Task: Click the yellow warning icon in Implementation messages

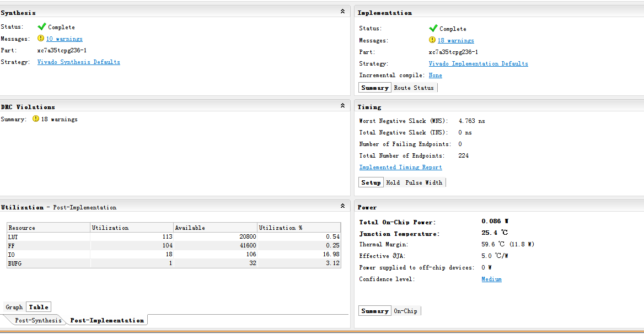Action: (x=432, y=40)
